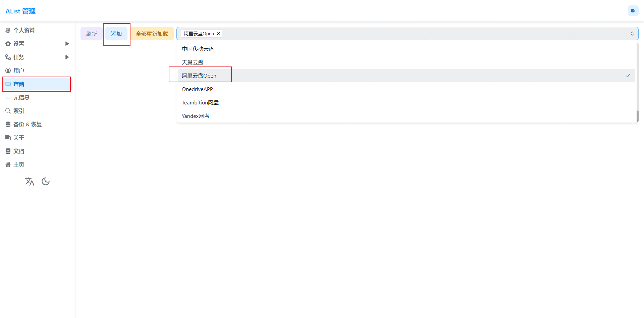The height and width of the screenshot is (318, 644).
Task: Open the language switcher icon
Action: (30, 181)
